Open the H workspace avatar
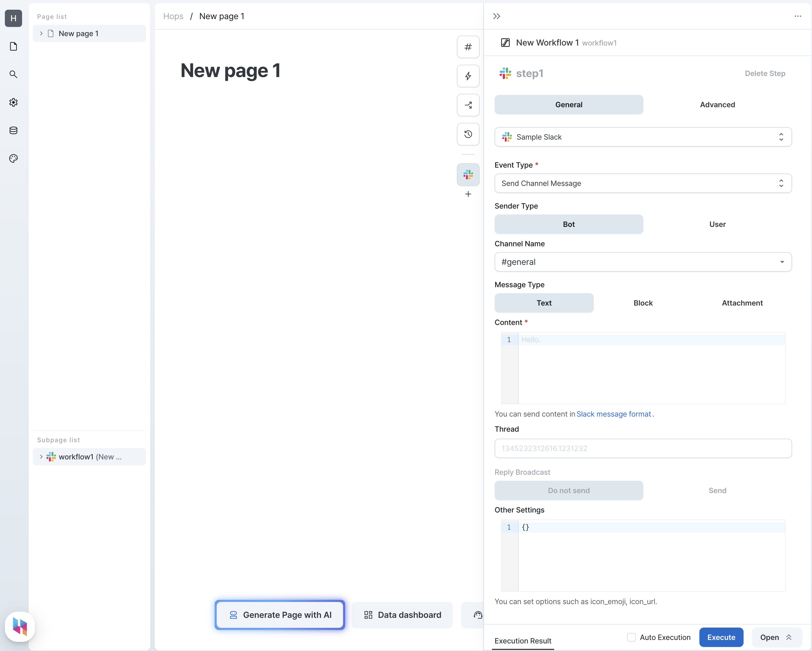The width and height of the screenshot is (812, 651). [x=13, y=18]
